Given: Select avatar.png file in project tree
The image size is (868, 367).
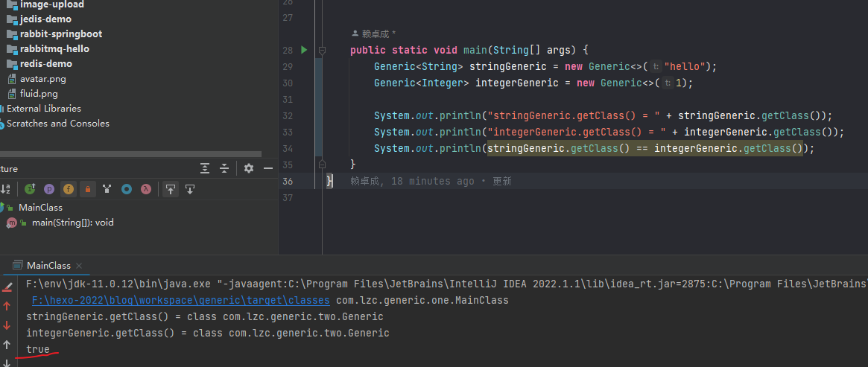Looking at the screenshot, I should click(x=42, y=79).
